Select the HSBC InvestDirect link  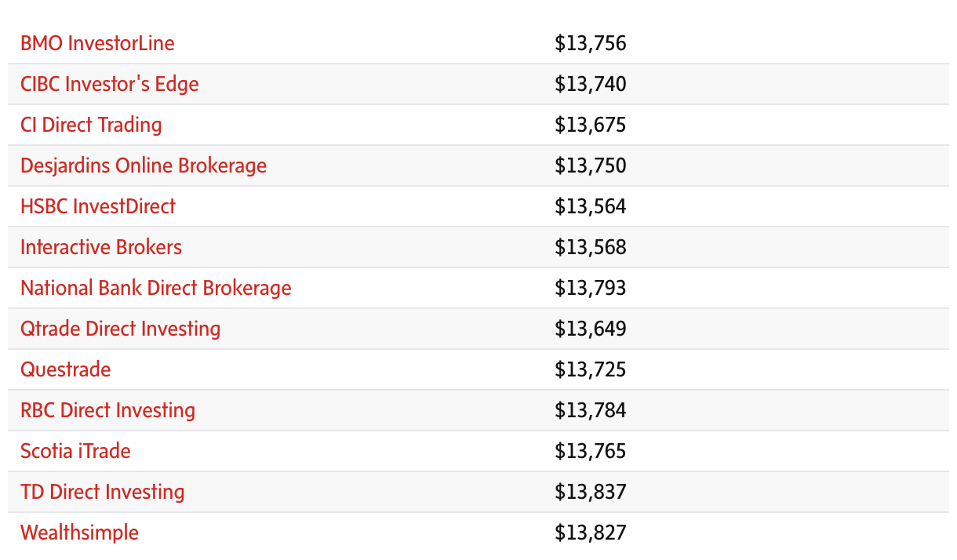pos(98,206)
